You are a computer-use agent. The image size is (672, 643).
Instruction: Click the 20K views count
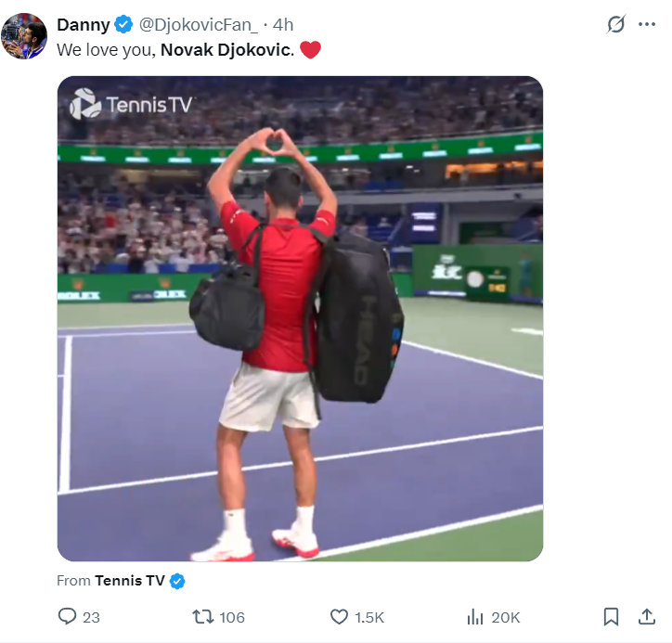click(x=506, y=617)
